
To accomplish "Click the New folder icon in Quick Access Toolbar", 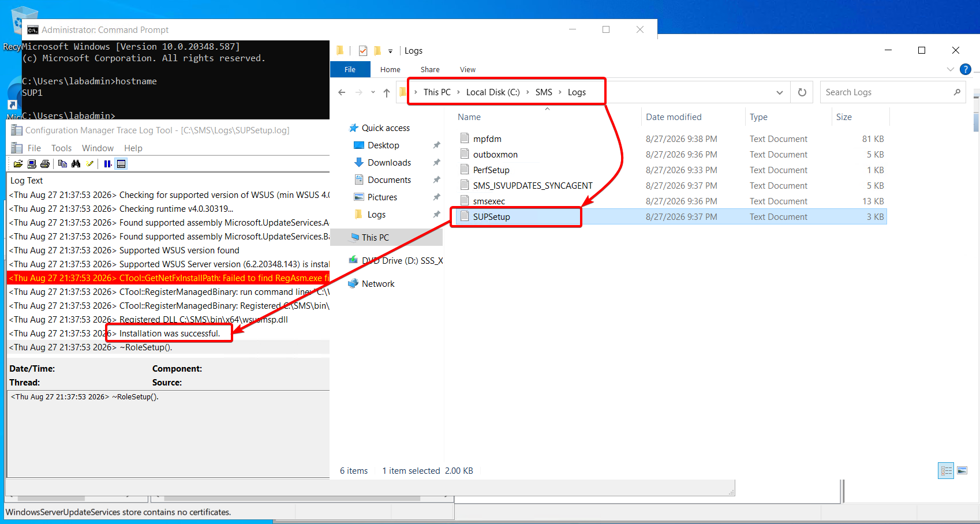I will pyautogui.click(x=377, y=51).
